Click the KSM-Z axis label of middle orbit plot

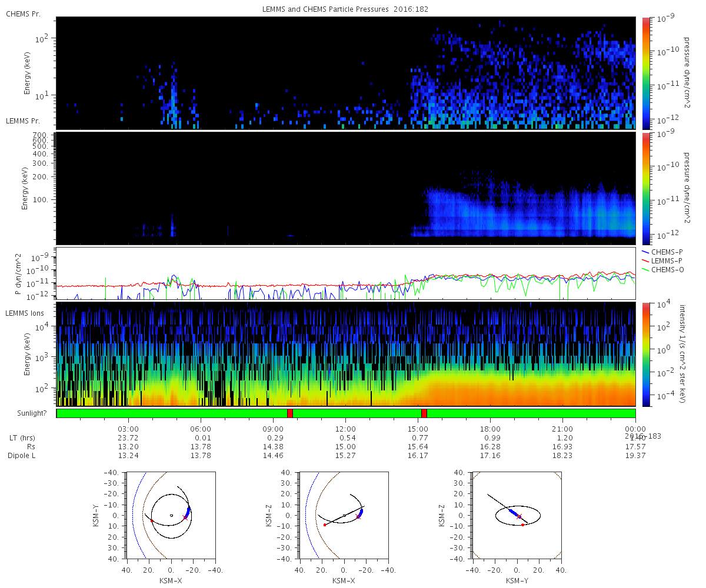pyautogui.click(x=269, y=515)
